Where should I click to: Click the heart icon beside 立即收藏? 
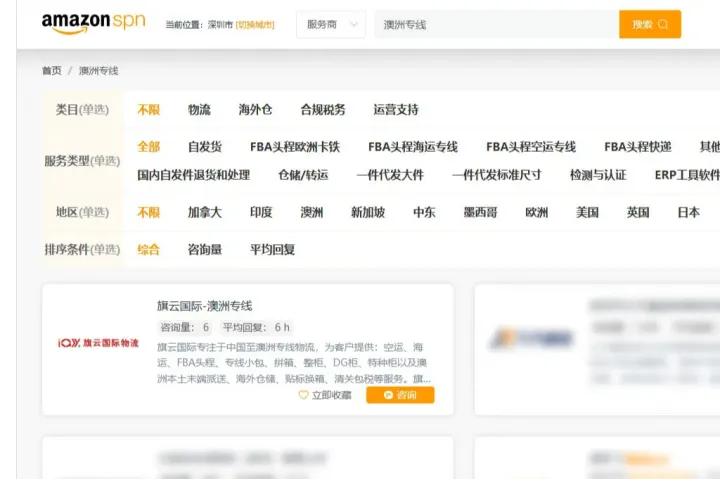pyautogui.click(x=303, y=395)
